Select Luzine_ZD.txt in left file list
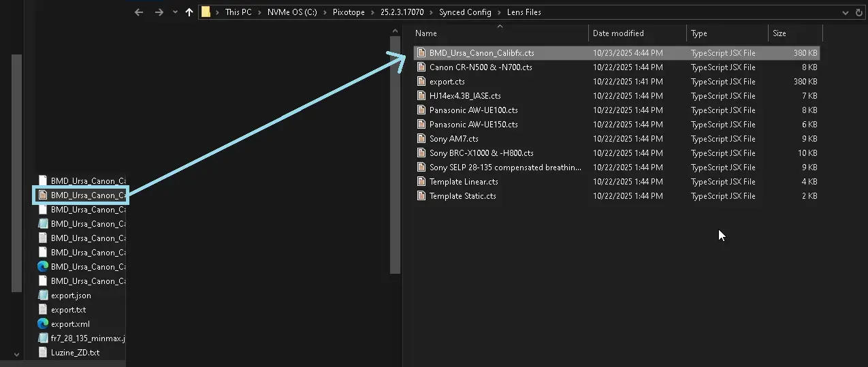This screenshot has height=367, width=868. pos(75,353)
